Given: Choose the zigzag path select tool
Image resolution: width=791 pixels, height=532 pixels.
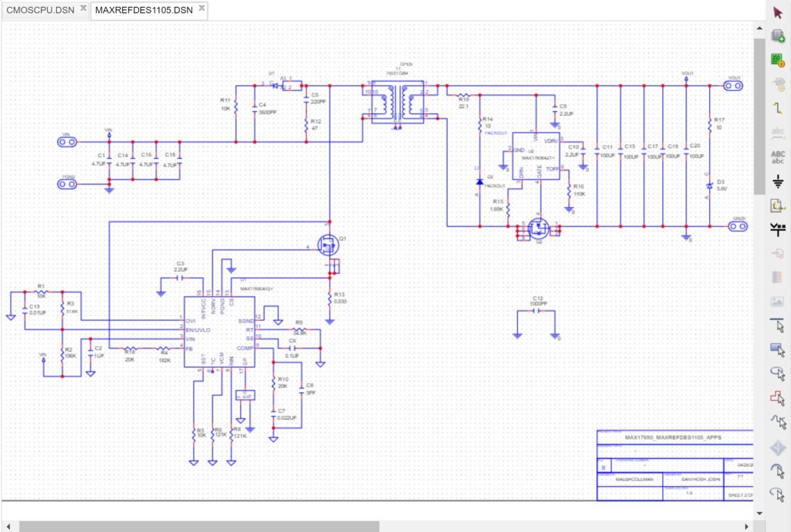Looking at the screenshot, I should [777, 422].
